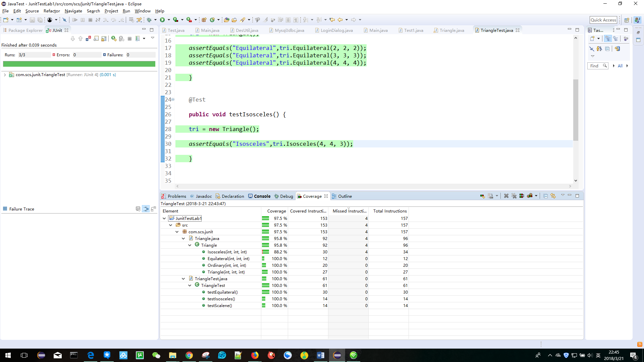Click the Run button in main toolbar

(x=162, y=20)
